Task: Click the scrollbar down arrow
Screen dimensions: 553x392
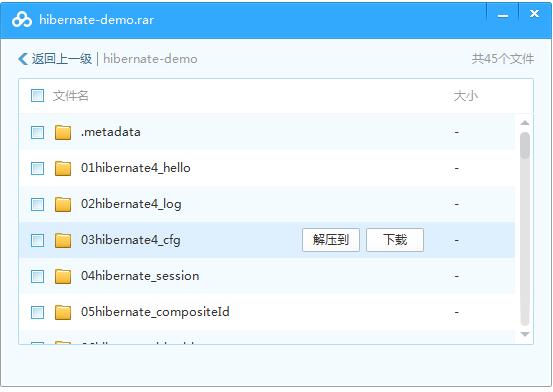Action: [x=525, y=334]
